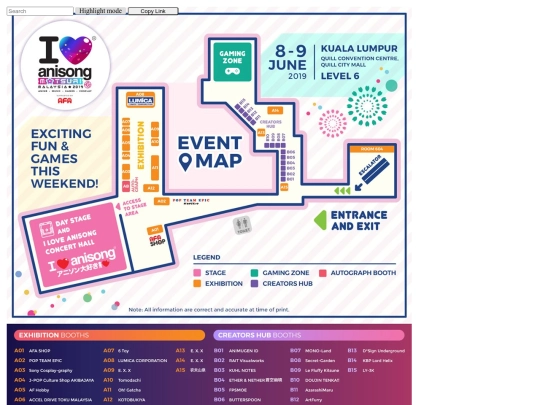The image size is (540, 405).
Task: Click the B15 LY-3K listing
Action: [x=361, y=370]
